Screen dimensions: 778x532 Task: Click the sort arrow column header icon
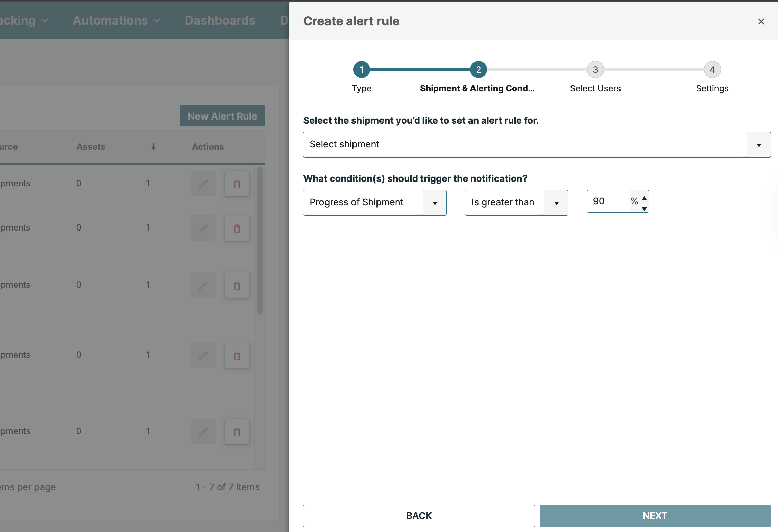coord(153,147)
